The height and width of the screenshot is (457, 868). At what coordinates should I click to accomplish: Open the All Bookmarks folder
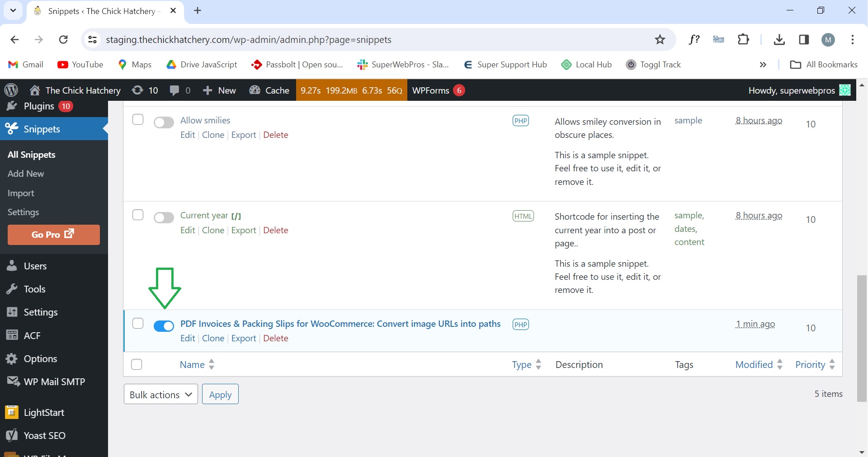pyautogui.click(x=824, y=65)
